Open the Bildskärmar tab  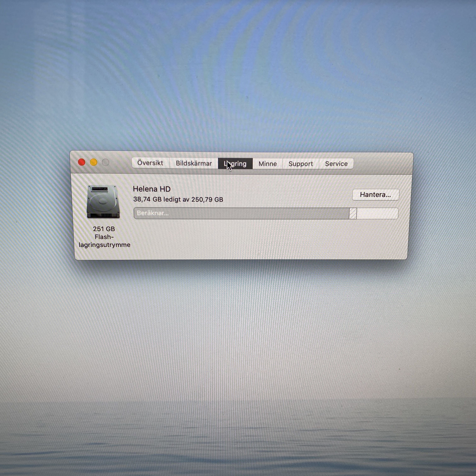(x=194, y=163)
